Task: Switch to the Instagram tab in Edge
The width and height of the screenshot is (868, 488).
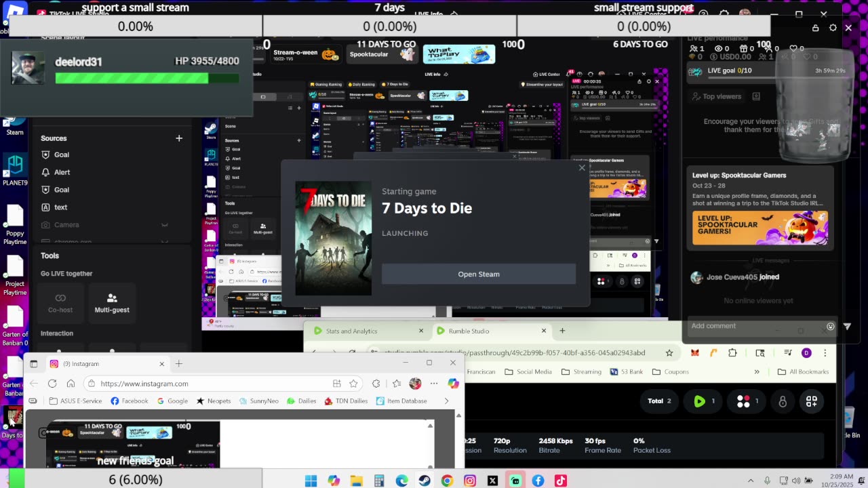Action: pos(107,364)
